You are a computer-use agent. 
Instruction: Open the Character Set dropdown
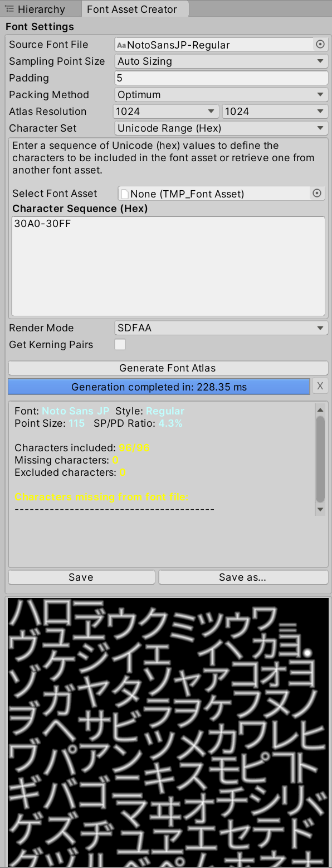tap(221, 128)
